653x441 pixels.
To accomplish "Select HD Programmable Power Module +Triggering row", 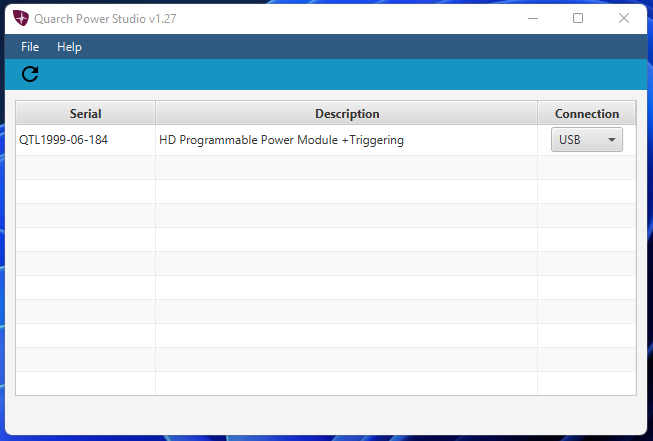I will pyautogui.click(x=326, y=140).
